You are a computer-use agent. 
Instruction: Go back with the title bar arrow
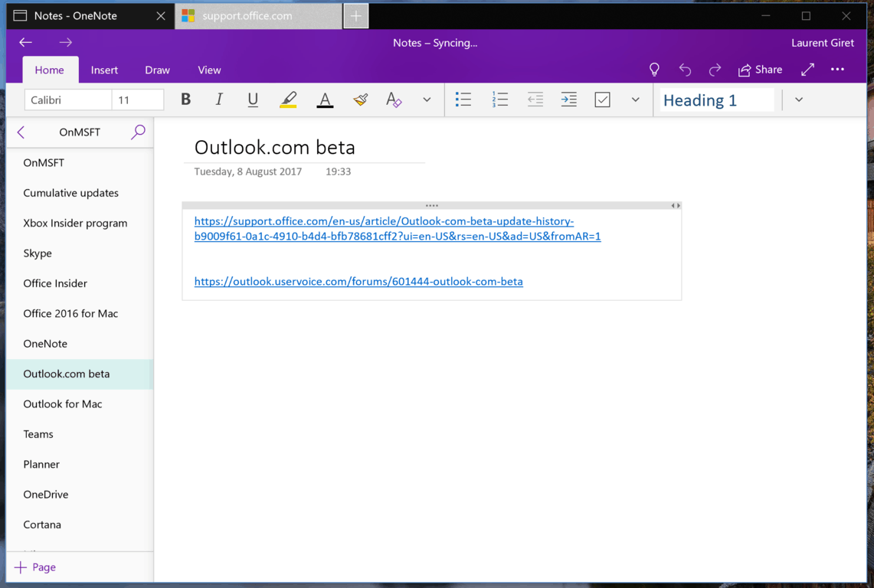coord(25,42)
